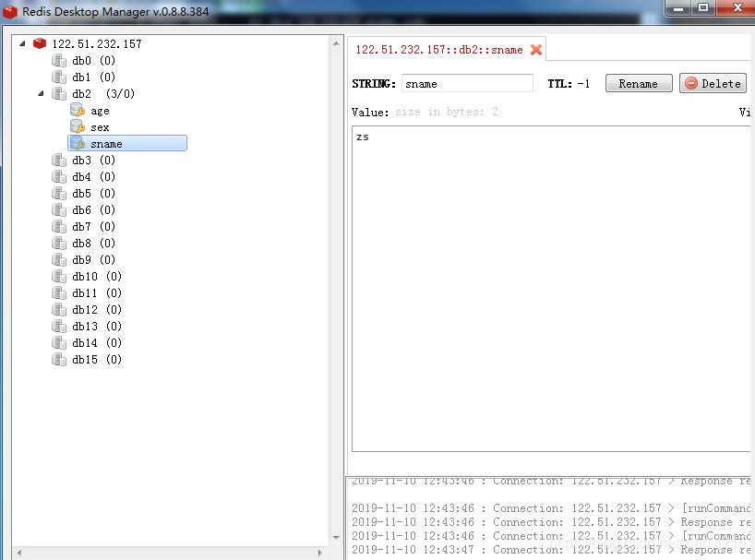Click the tree panel scroll up arrow
The height and width of the screenshot is (560, 755).
(x=336, y=43)
